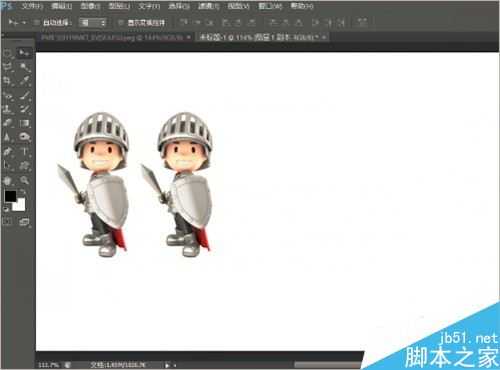Select the Dodge tool
The height and width of the screenshot is (370, 500).
point(24,137)
